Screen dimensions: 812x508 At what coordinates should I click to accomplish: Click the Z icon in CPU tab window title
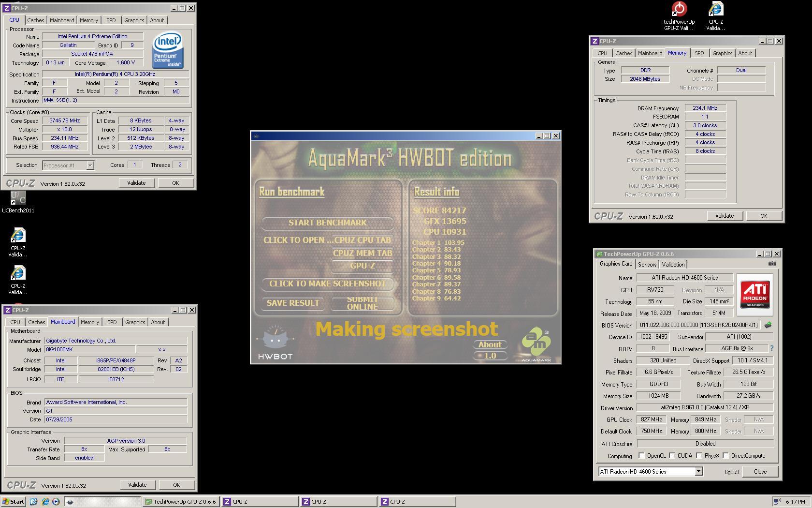pos(7,8)
